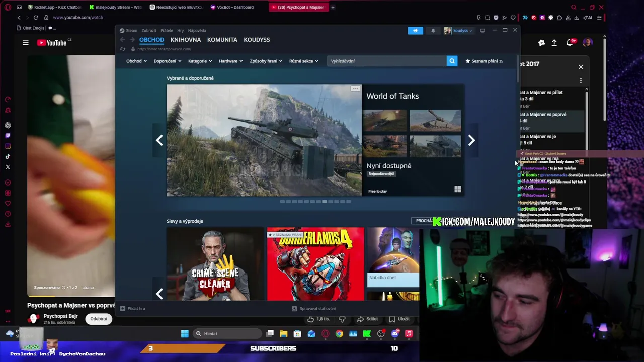Screen dimensions: 644x362
Task: Expand the Doporučení dropdown menu
Action: point(168,61)
